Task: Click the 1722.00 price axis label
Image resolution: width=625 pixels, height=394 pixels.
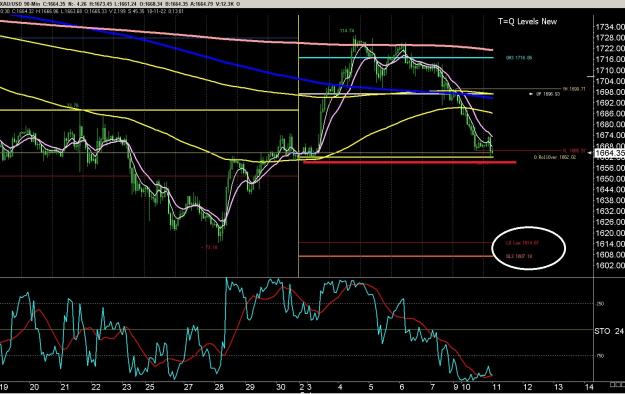Action: pyautogui.click(x=609, y=49)
